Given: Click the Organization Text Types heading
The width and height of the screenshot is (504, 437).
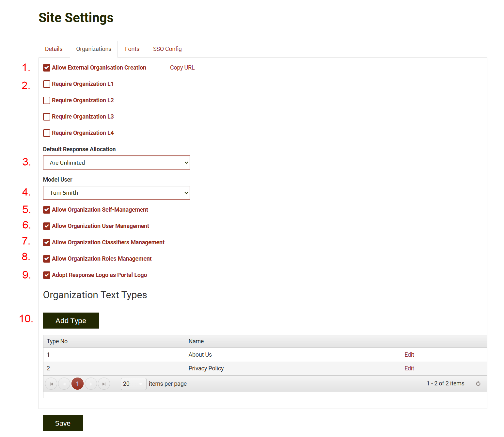Looking at the screenshot, I should (x=95, y=295).
